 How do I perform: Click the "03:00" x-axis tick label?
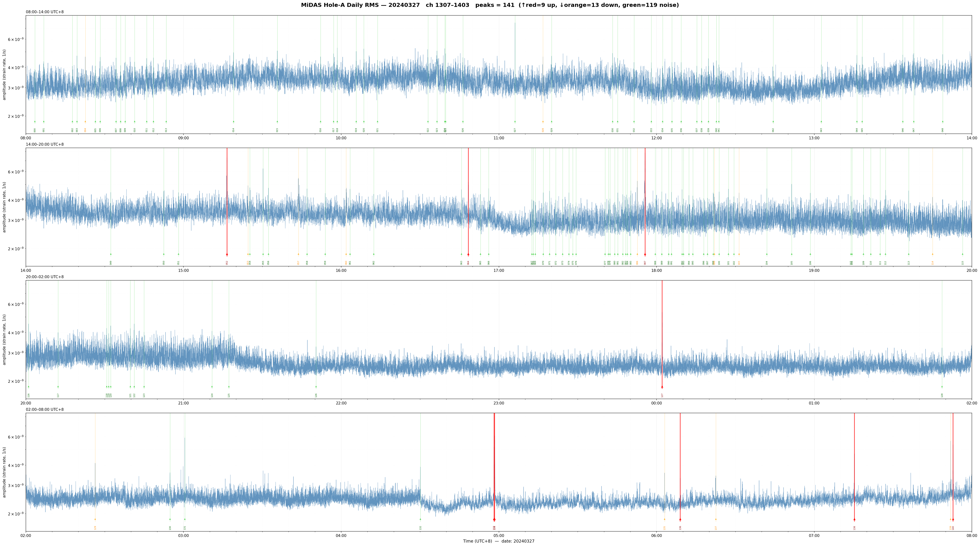pyautogui.click(x=183, y=536)
